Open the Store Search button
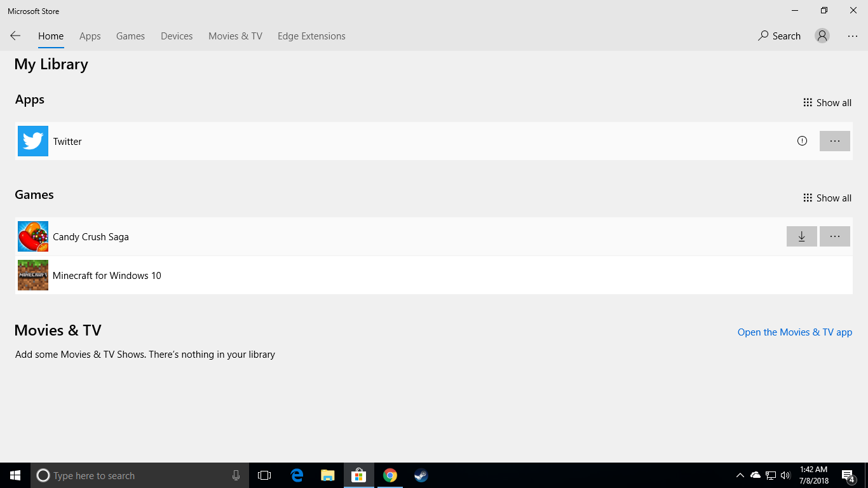This screenshot has height=488, width=868. [779, 36]
